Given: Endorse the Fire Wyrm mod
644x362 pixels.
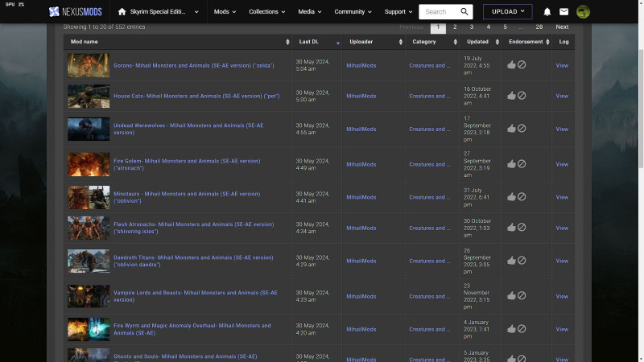Looking at the screenshot, I should pos(511,329).
